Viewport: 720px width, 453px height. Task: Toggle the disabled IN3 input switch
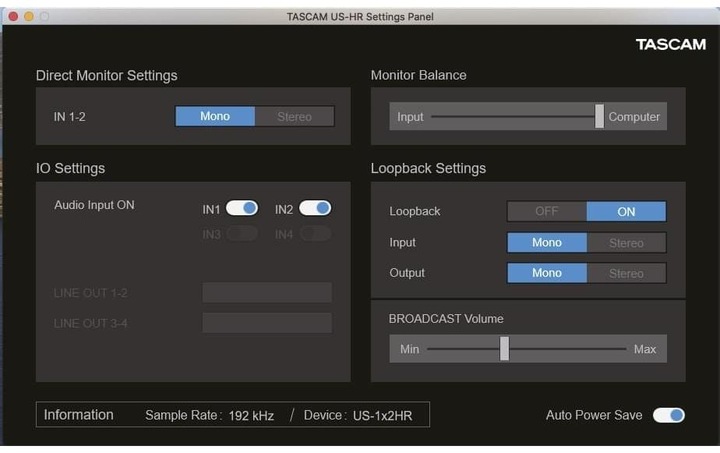point(242,234)
